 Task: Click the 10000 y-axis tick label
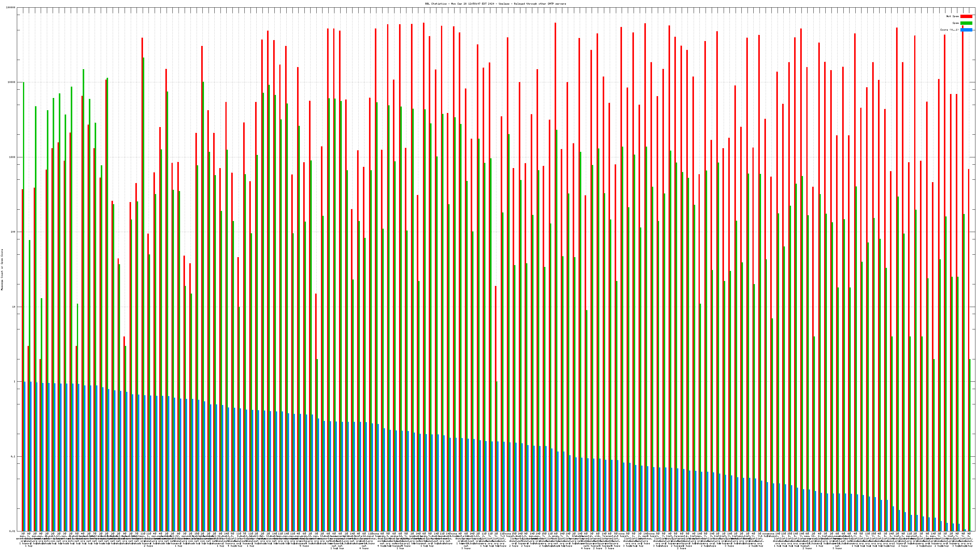[12, 83]
